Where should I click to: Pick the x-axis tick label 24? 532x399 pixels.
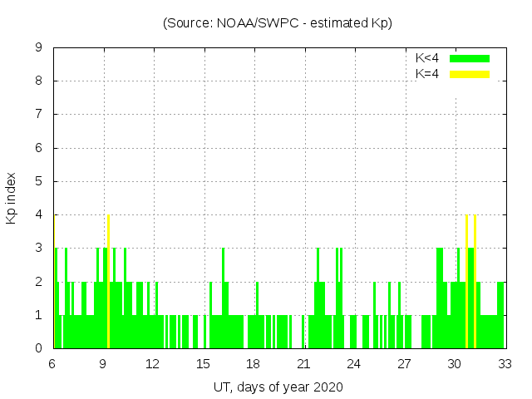(353, 364)
